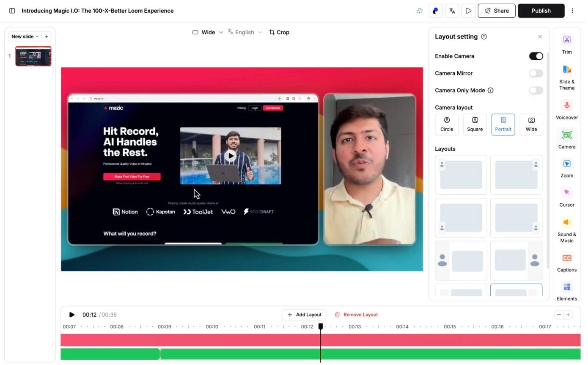Viewport: 588px width, 365px height.
Task: Toggle the sidebar panel icon
Action: coord(12,11)
